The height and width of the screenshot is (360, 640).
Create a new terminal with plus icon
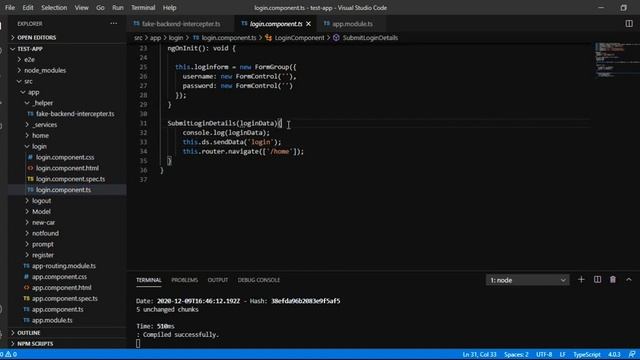click(581, 280)
